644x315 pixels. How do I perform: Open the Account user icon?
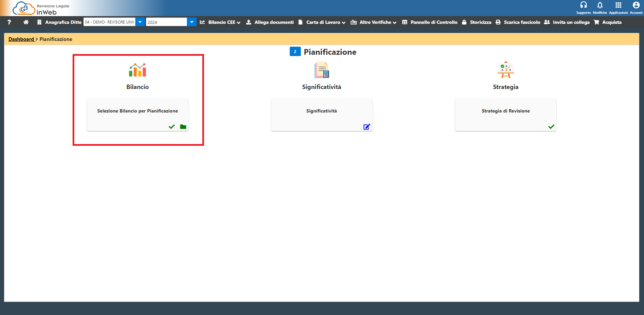pyautogui.click(x=636, y=5)
